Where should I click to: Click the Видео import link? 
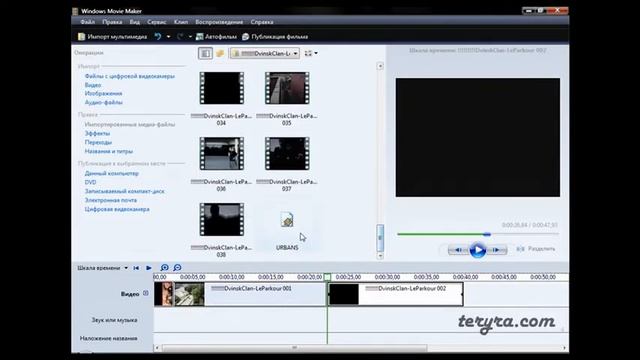(93, 85)
